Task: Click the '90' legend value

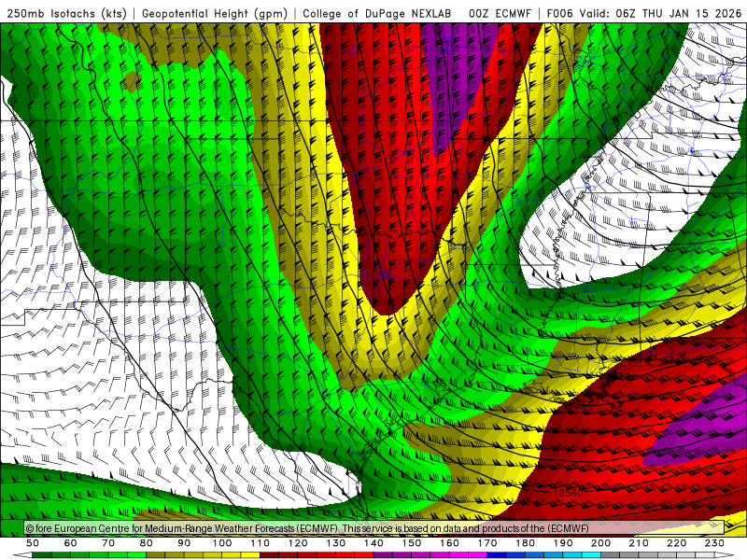Action: coord(184,543)
